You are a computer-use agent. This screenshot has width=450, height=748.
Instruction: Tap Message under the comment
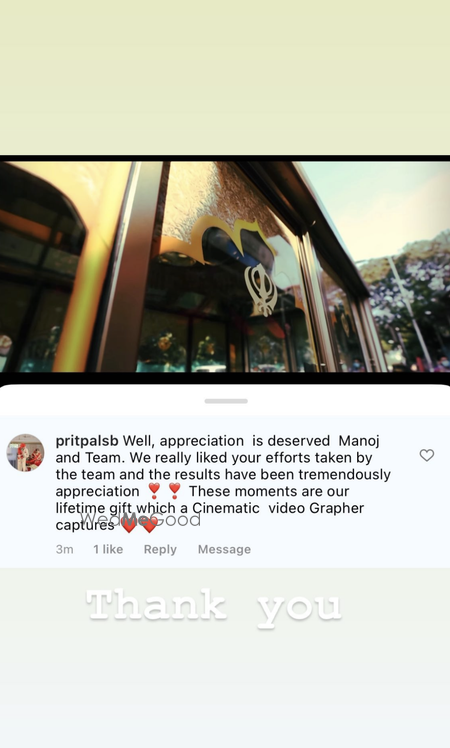coord(224,549)
